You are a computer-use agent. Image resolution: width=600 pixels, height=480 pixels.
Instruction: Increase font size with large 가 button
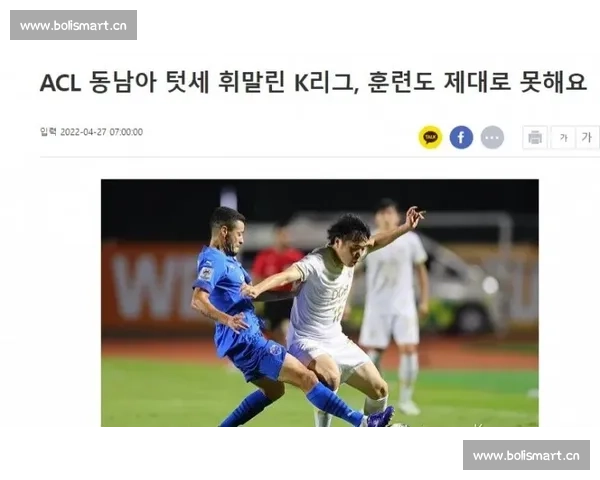[x=587, y=137]
